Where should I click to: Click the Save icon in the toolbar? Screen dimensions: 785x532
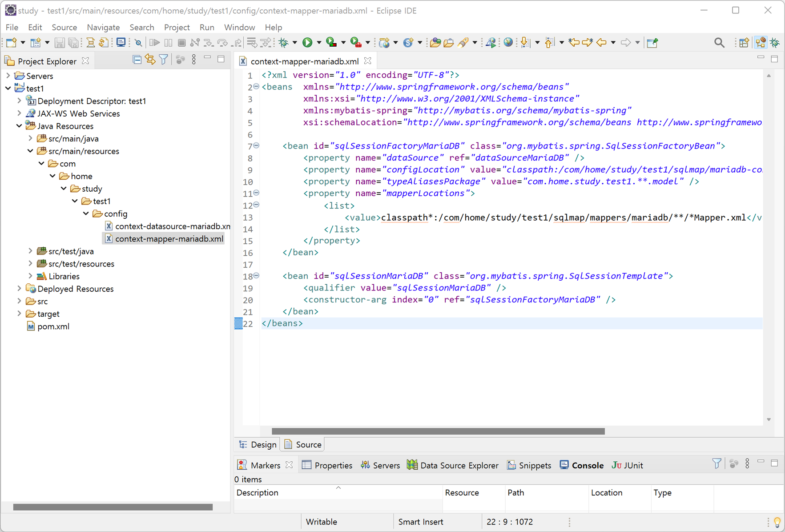point(60,42)
